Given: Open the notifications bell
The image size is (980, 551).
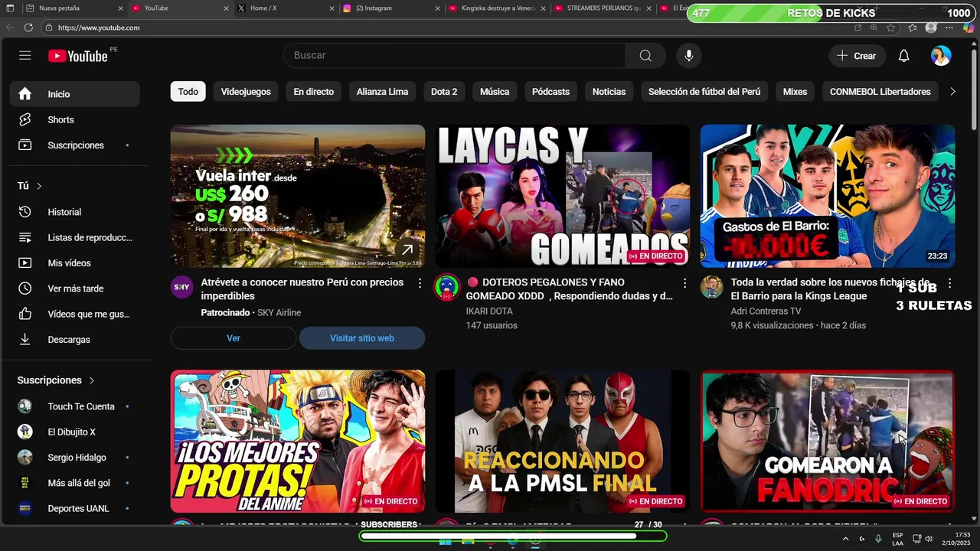Looking at the screenshot, I should click(x=903, y=56).
